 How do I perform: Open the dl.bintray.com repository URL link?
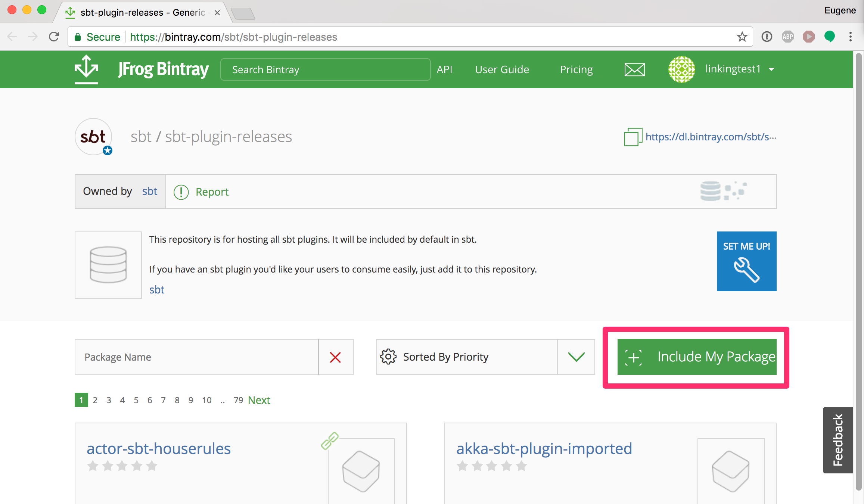pyautogui.click(x=711, y=137)
